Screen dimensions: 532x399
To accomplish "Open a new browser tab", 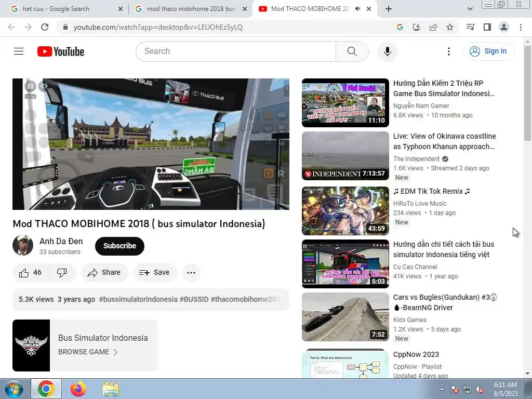I will (x=389, y=9).
